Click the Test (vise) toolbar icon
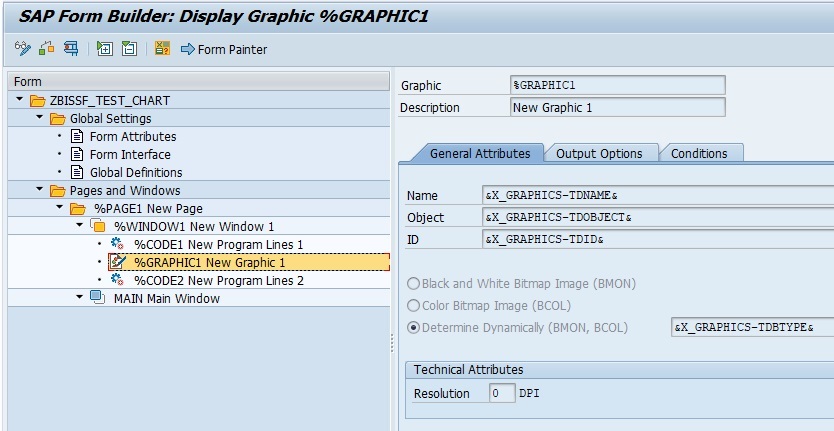Image resolution: width=834 pixels, height=431 pixels. (71, 49)
